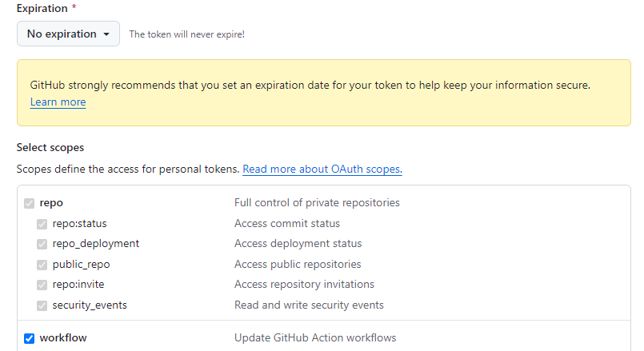Toggle the repo_deployment checkbox
This screenshot has height=351, width=644.
tap(42, 244)
